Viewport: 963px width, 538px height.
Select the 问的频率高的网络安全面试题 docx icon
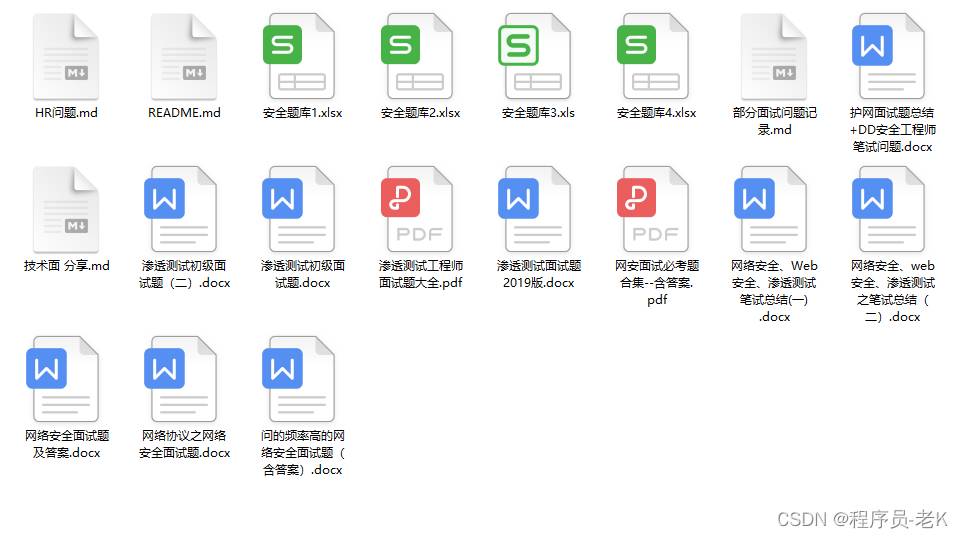point(299,380)
